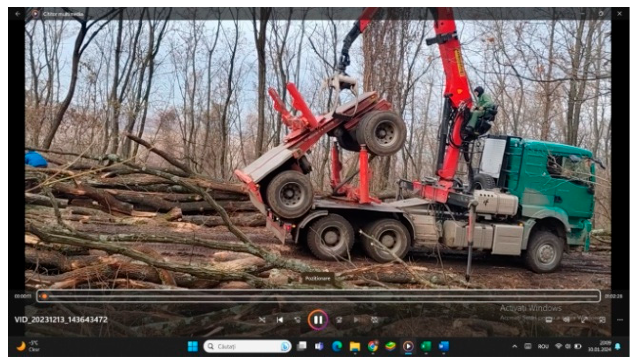Screen dimensions: 634x364
Task: Go to next track
Action: click(356, 320)
